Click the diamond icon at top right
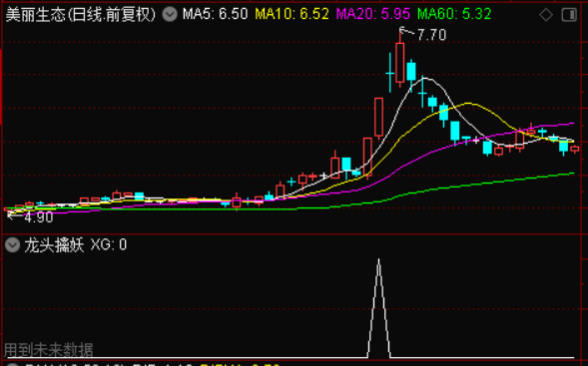 [x=546, y=15]
